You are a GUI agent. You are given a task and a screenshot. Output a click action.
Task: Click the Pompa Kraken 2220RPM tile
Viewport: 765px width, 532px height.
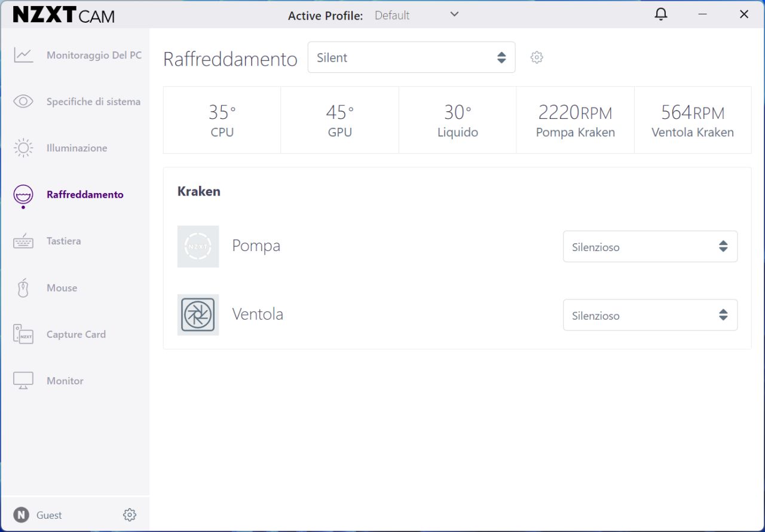(576, 120)
